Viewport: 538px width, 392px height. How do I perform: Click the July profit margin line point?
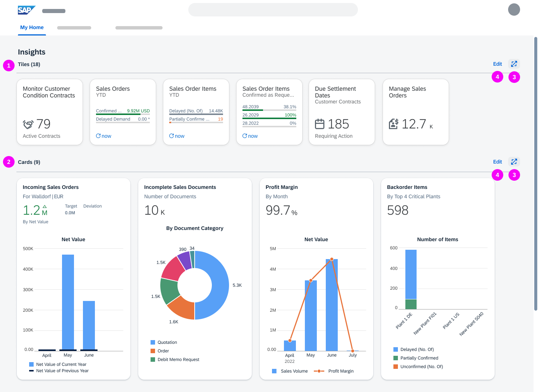[353, 351]
